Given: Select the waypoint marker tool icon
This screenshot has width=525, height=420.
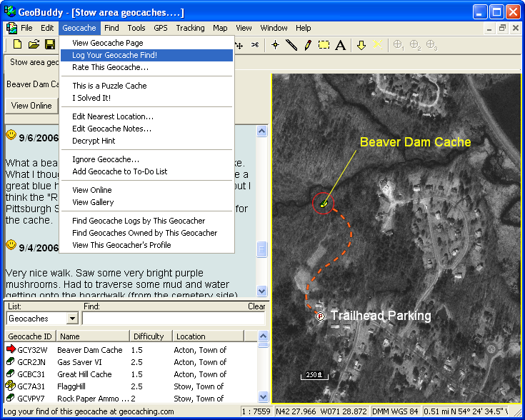Looking at the screenshot, I should (275, 45).
